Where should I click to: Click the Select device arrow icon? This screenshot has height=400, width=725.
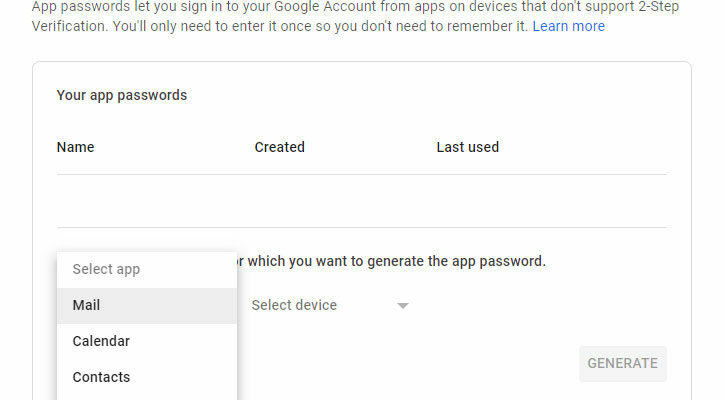pyautogui.click(x=403, y=306)
